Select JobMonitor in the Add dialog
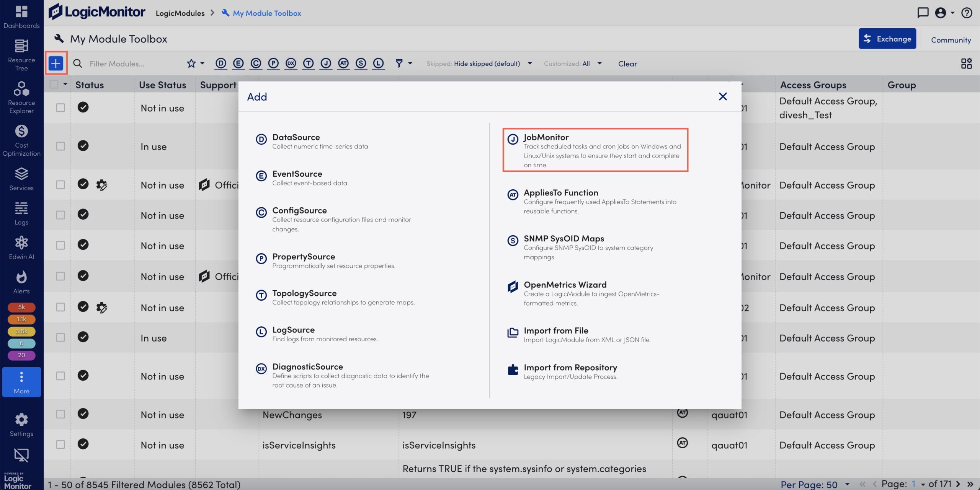The image size is (980, 490). tap(546, 137)
